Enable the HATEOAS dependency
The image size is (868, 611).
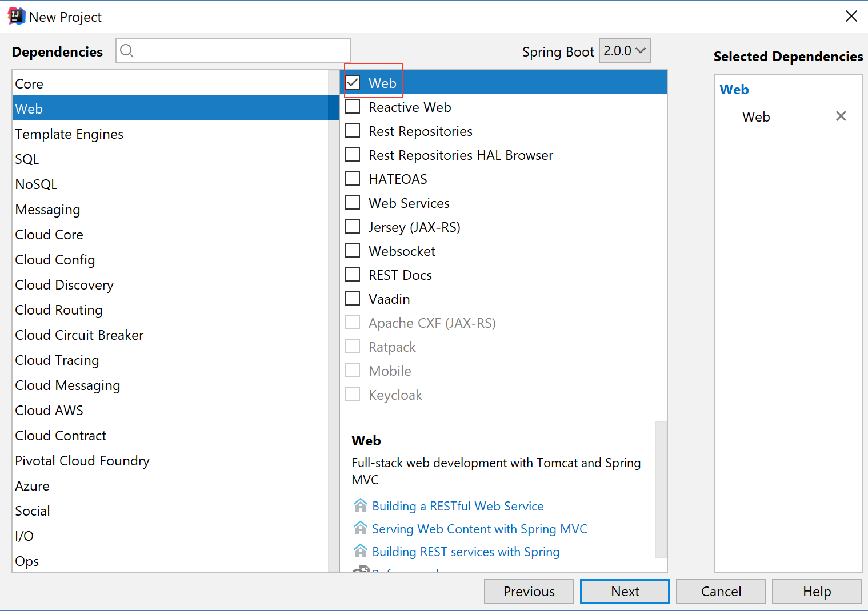coord(353,179)
